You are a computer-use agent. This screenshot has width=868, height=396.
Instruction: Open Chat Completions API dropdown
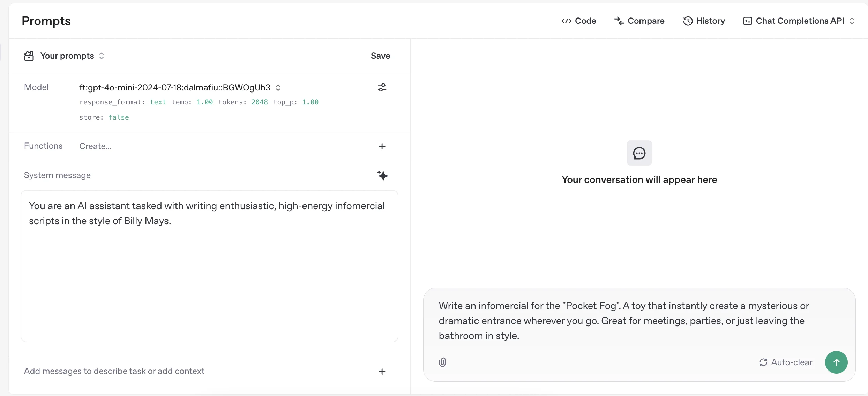coord(799,21)
